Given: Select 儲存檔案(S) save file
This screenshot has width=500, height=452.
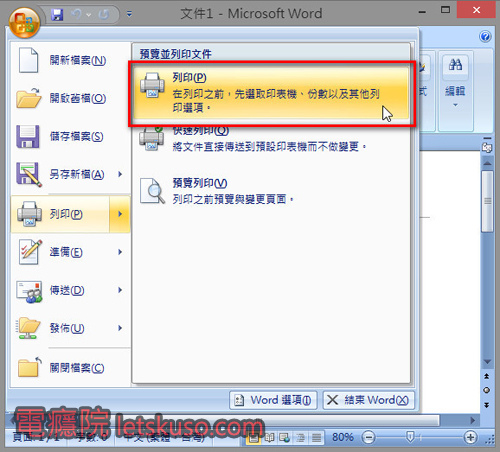Looking at the screenshot, I should [x=70, y=136].
